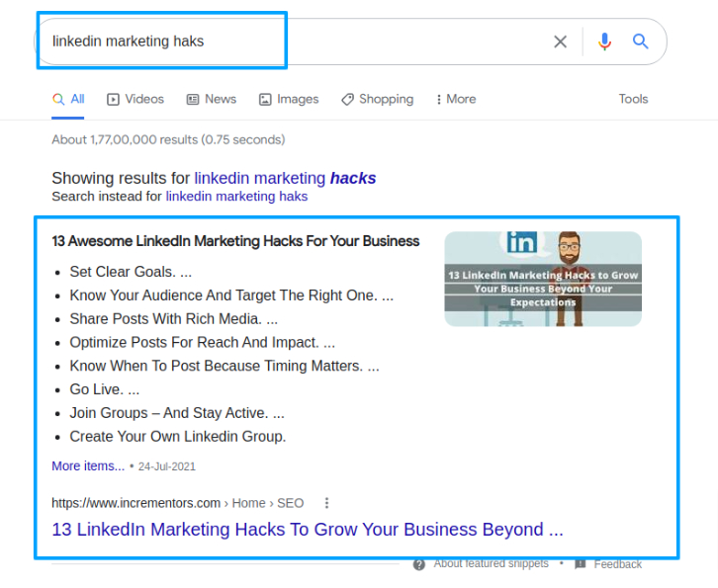Select the All results tab
718x588 pixels.
[68, 99]
